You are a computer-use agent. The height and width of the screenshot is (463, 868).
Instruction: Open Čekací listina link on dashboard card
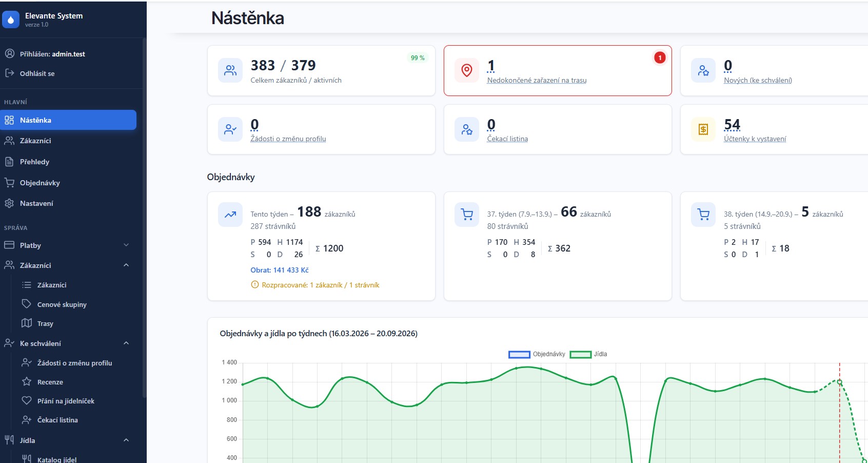pos(507,139)
